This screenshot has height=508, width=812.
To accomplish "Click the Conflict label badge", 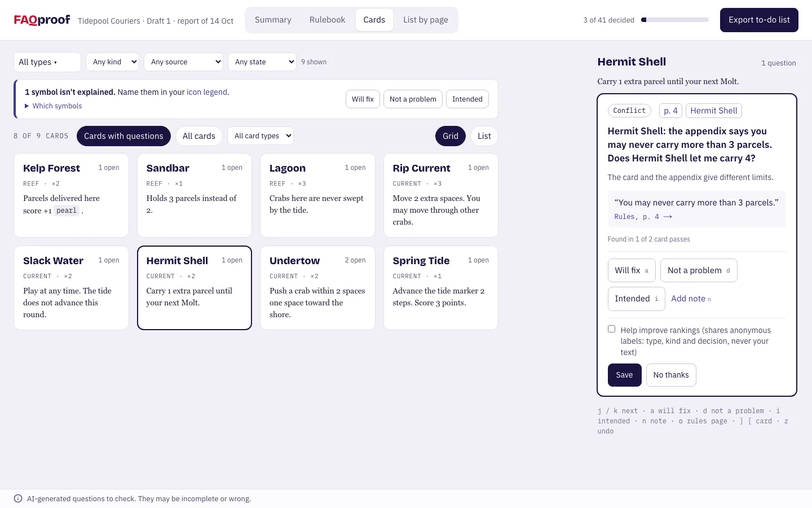I will (629, 111).
